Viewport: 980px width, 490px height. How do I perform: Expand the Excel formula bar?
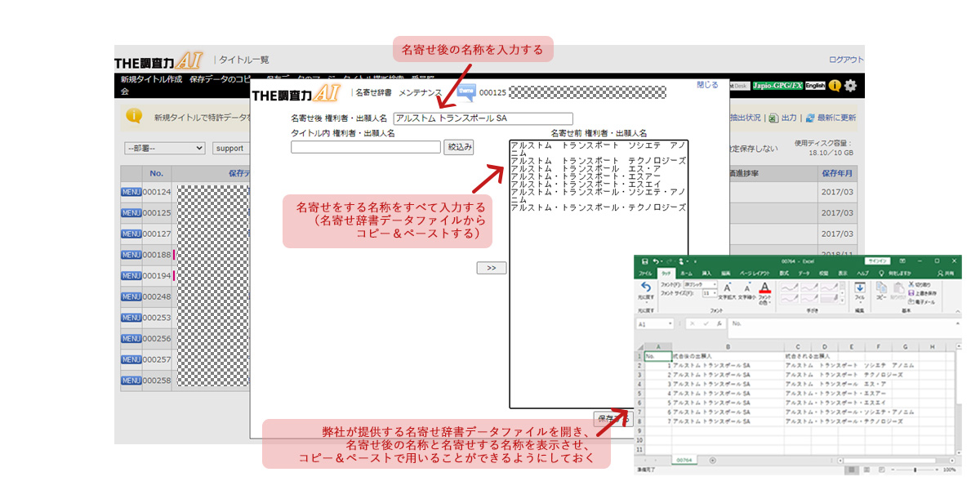tap(957, 323)
